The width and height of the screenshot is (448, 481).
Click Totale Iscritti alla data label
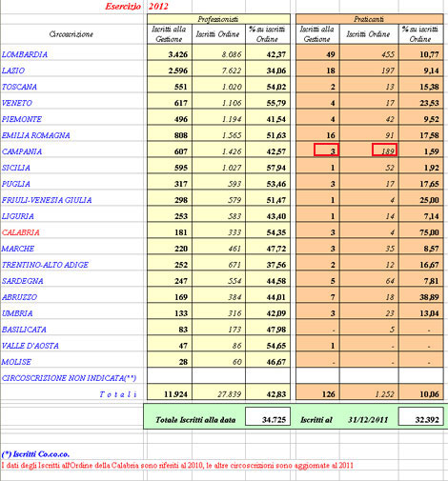pyautogui.click(x=195, y=420)
